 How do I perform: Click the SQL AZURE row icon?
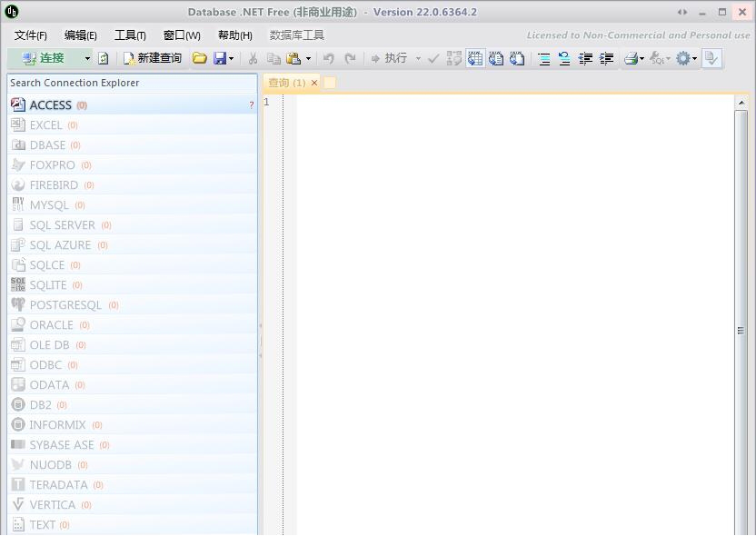18,244
